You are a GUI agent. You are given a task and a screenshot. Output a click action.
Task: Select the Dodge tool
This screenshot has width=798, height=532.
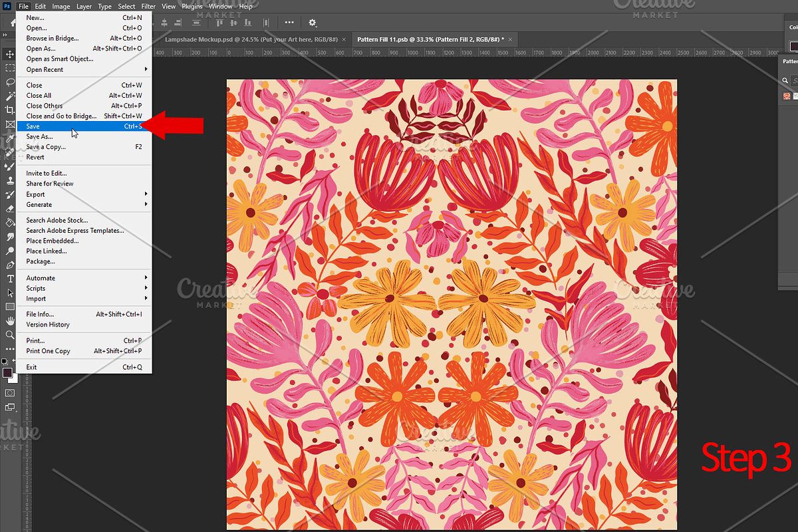(10, 250)
